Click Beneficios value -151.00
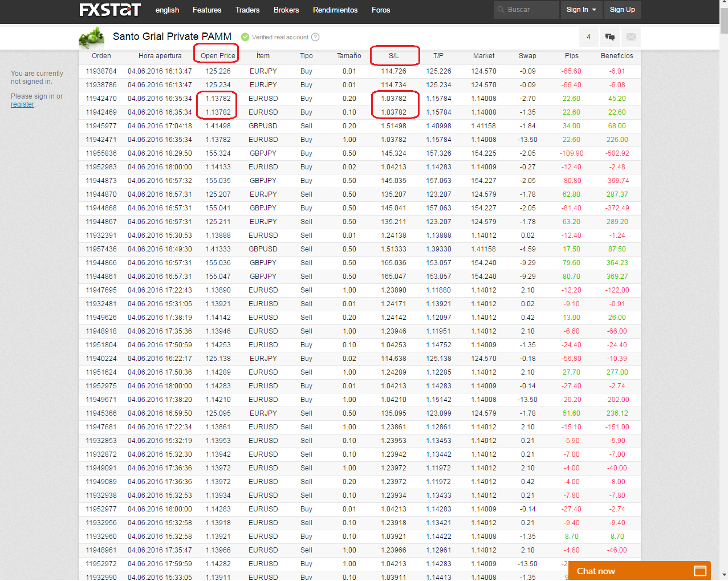728x581 pixels. (617, 427)
